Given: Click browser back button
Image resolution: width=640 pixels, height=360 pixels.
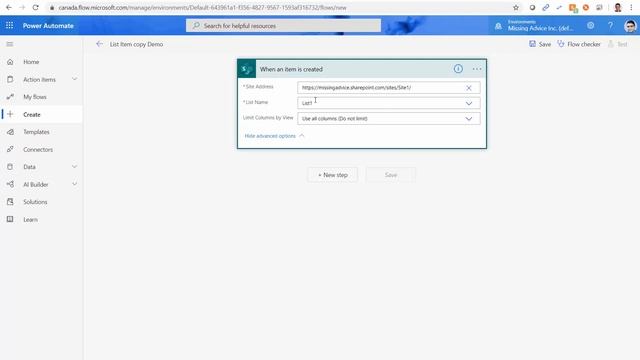Looking at the screenshot, I should 9,7.
